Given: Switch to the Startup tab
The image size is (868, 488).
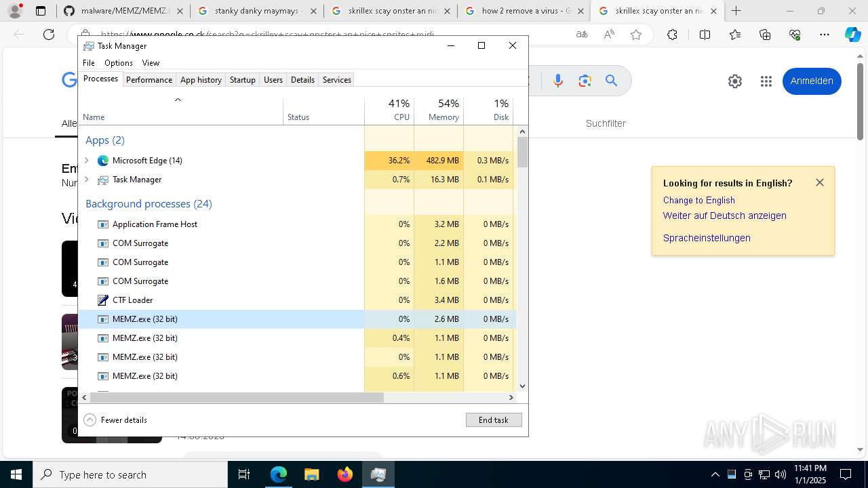Looking at the screenshot, I should click(242, 80).
